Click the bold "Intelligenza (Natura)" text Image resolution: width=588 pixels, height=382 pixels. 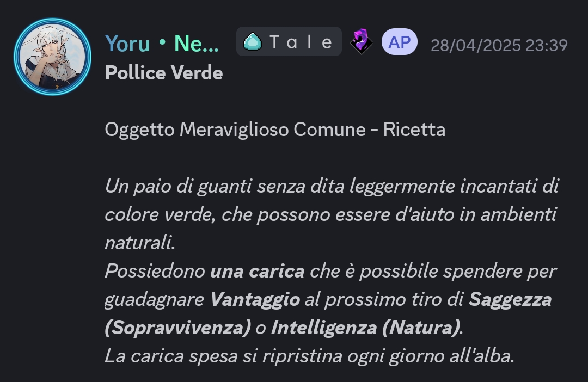(366, 328)
